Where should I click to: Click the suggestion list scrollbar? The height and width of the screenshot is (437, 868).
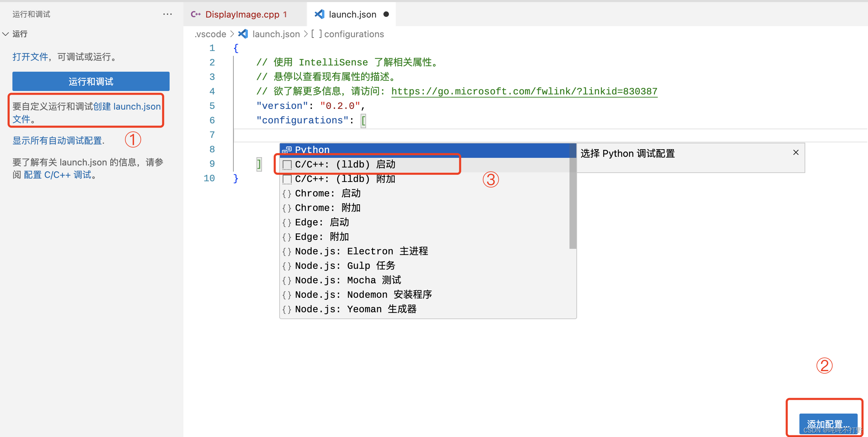tap(573, 196)
